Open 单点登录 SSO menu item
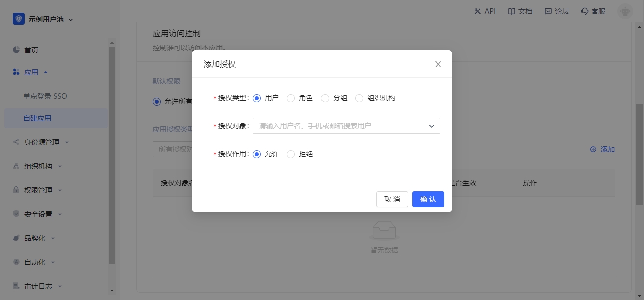644x300 pixels. pyautogui.click(x=45, y=96)
